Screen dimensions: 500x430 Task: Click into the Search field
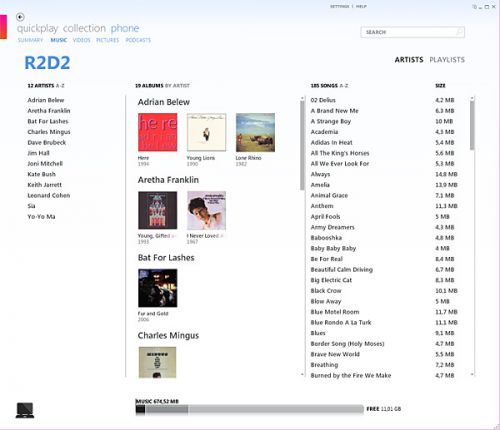coord(412,32)
